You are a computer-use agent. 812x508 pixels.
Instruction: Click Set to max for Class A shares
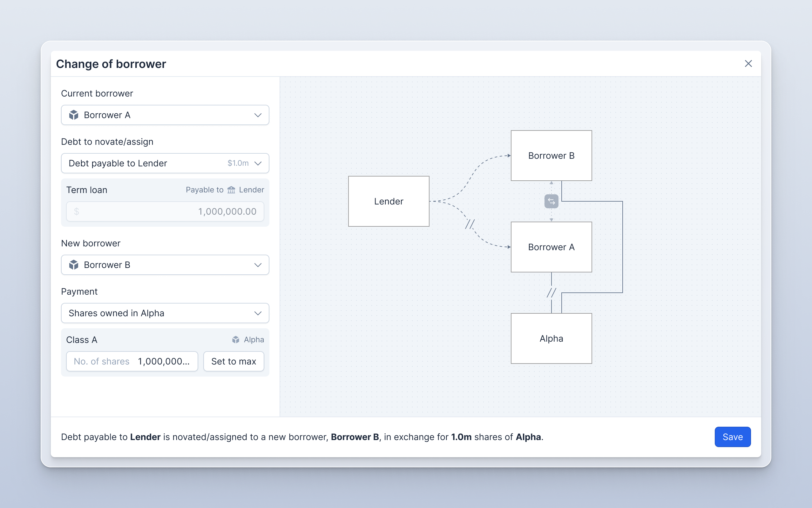point(234,361)
